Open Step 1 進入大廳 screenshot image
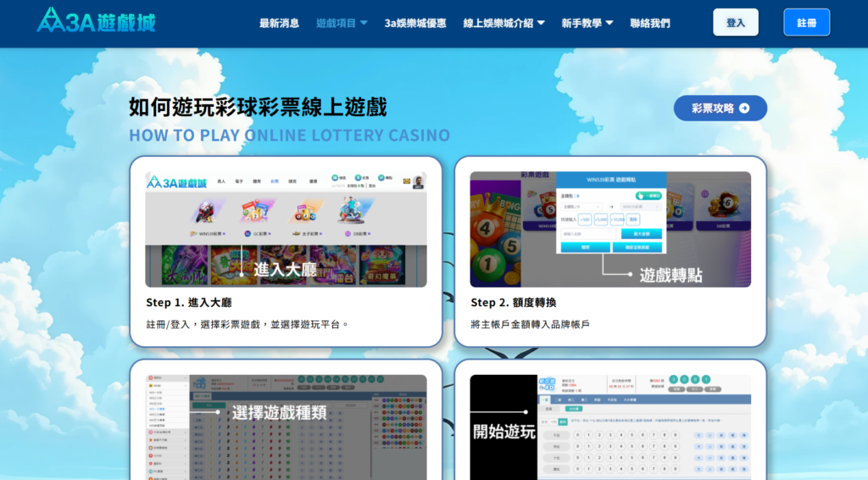 [286, 229]
